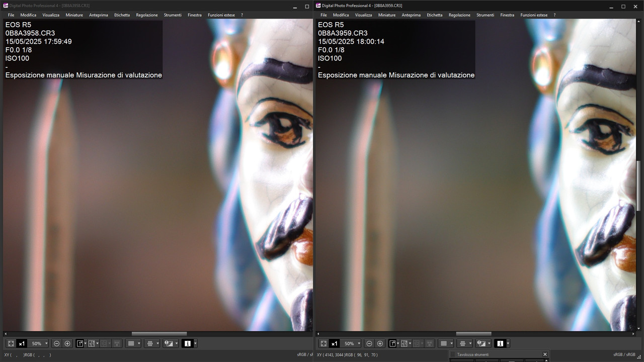Open Strumenti menu in 0B8A3958.CR3 window
The height and width of the screenshot is (362, 644).
(173, 15)
